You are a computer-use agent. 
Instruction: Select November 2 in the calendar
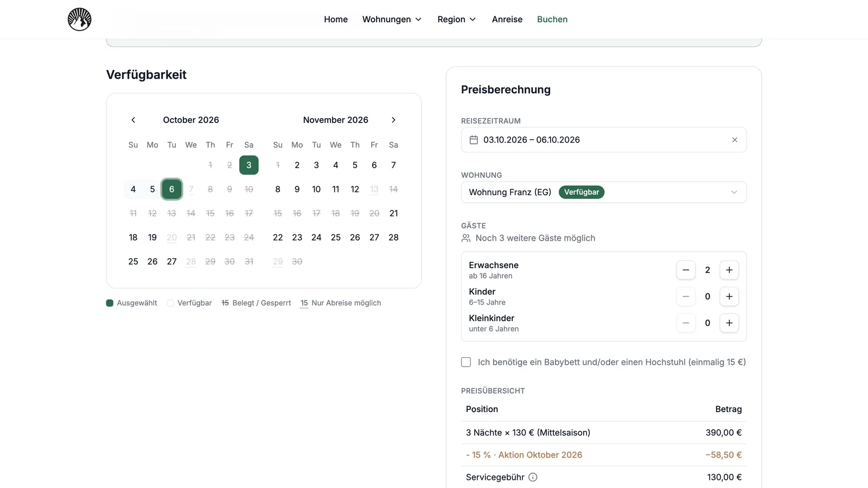tap(297, 165)
